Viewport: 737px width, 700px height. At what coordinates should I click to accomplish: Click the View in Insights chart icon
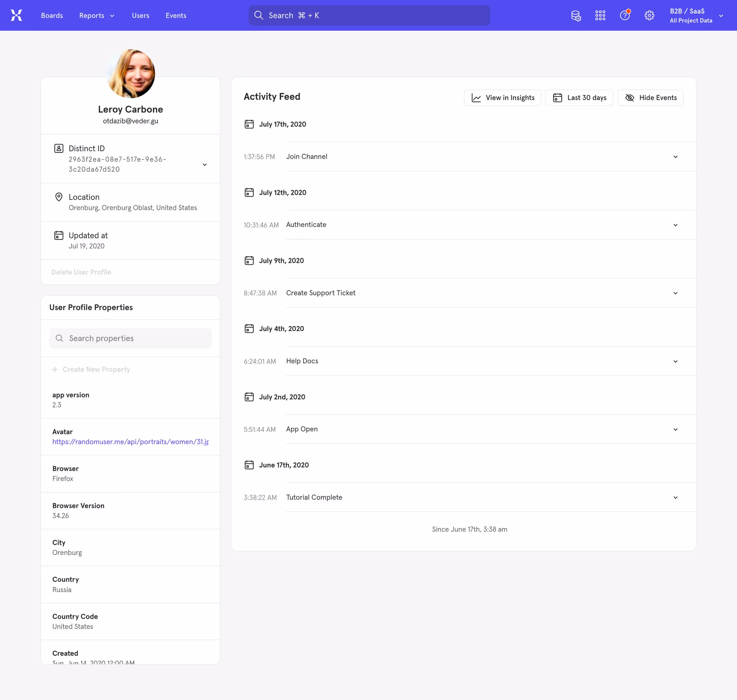tap(476, 98)
